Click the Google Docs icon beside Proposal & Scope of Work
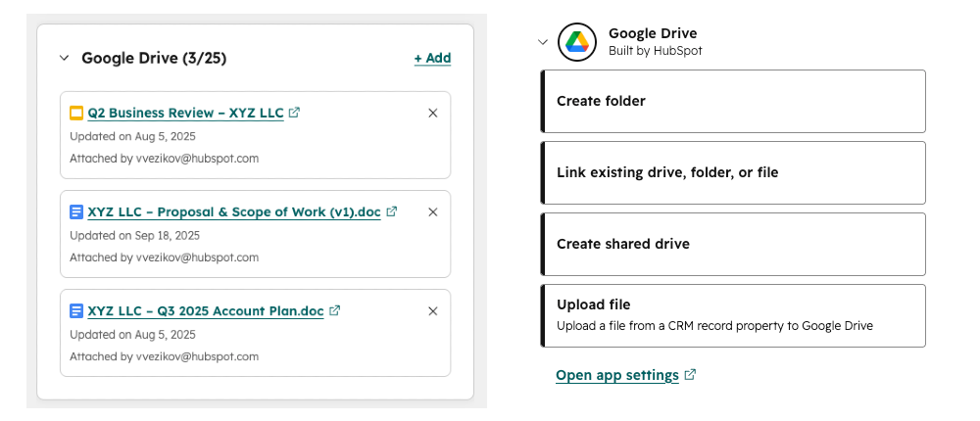Image resolution: width=980 pixels, height=421 pixels. 76,212
